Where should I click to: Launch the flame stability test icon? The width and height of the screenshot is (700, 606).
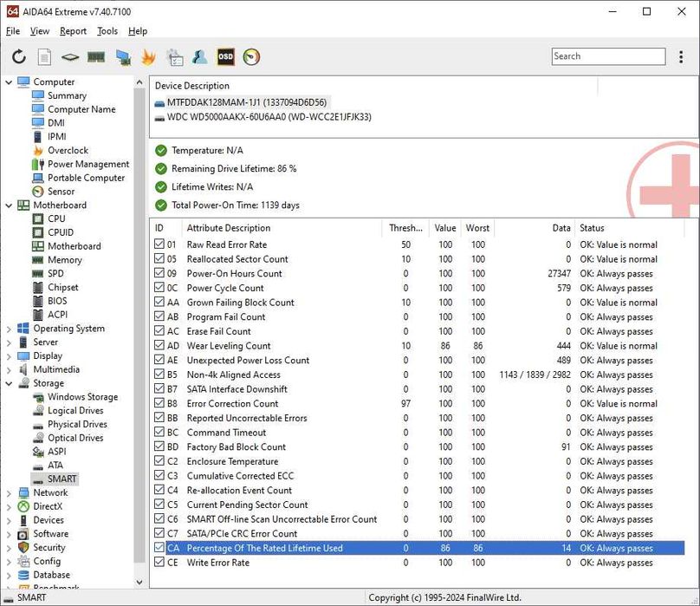pyautogui.click(x=148, y=57)
